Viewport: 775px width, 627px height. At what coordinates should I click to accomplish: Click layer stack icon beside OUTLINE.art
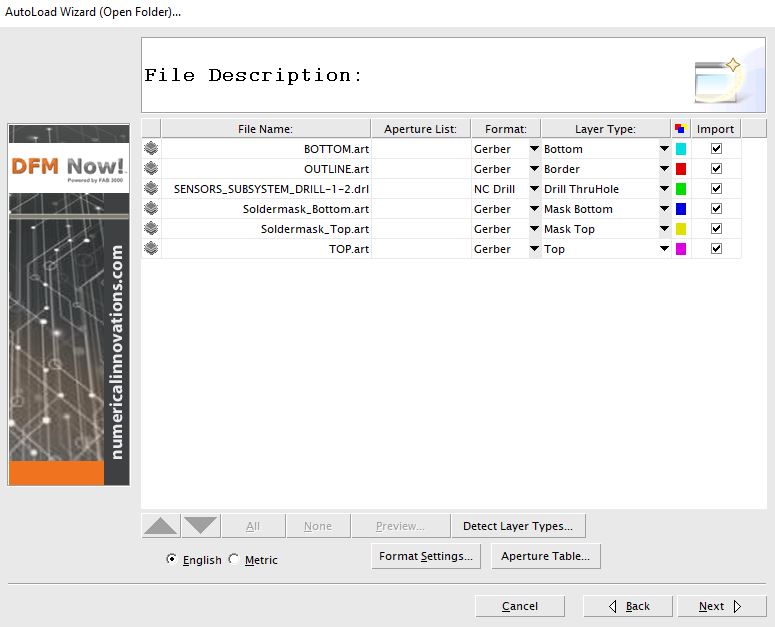pyautogui.click(x=151, y=168)
